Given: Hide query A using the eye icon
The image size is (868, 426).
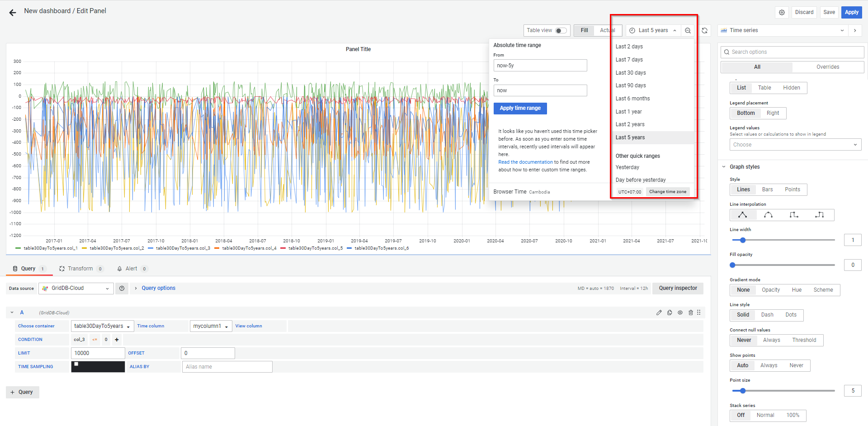Looking at the screenshot, I should point(680,312).
